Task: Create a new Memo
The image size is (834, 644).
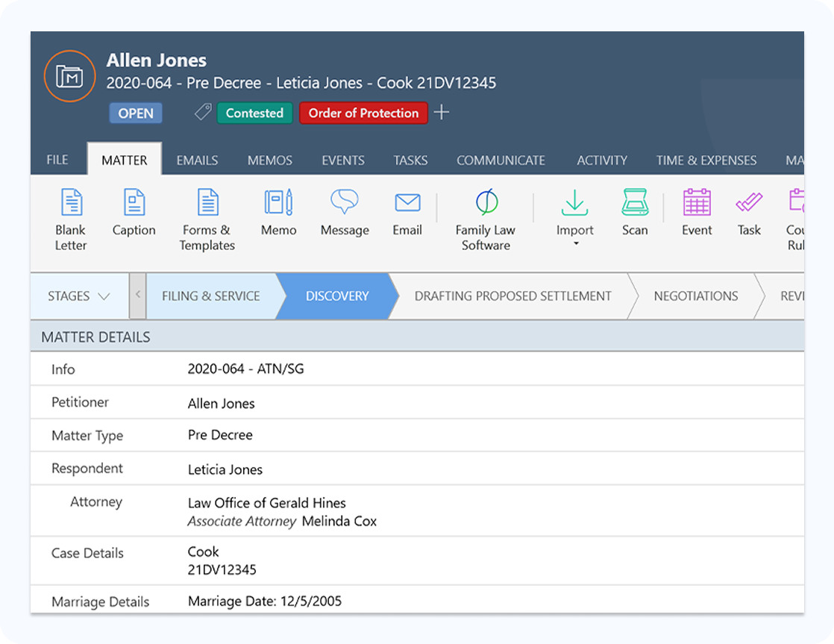Action: 279,212
